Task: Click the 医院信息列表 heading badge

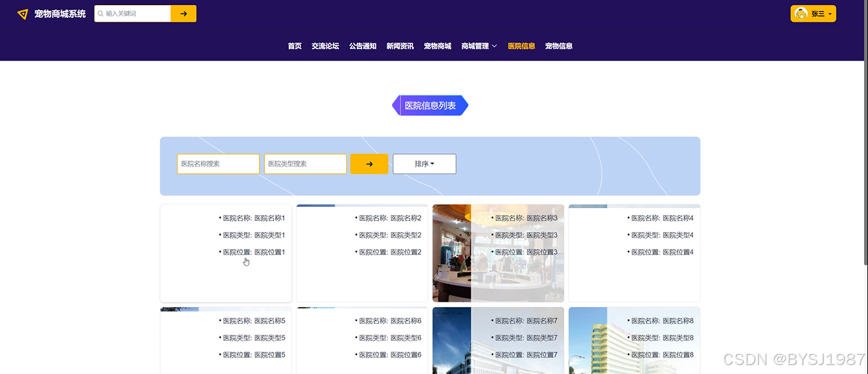Action: point(430,105)
